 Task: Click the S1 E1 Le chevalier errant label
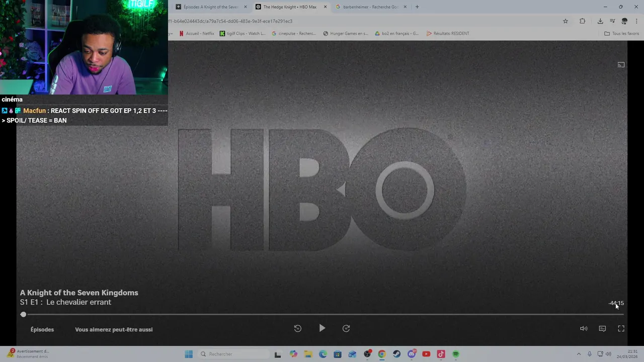coord(65,302)
